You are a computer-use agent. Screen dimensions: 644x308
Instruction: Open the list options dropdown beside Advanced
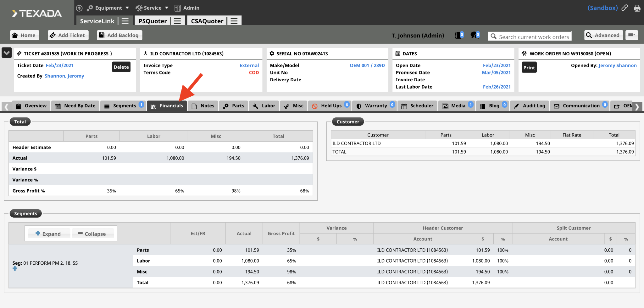pyautogui.click(x=631, y=35)
